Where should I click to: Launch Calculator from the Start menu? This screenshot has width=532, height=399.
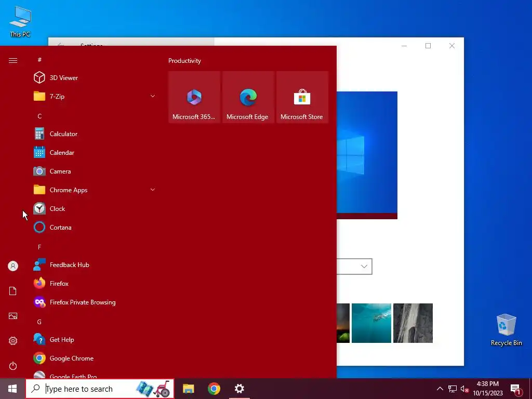95,134
